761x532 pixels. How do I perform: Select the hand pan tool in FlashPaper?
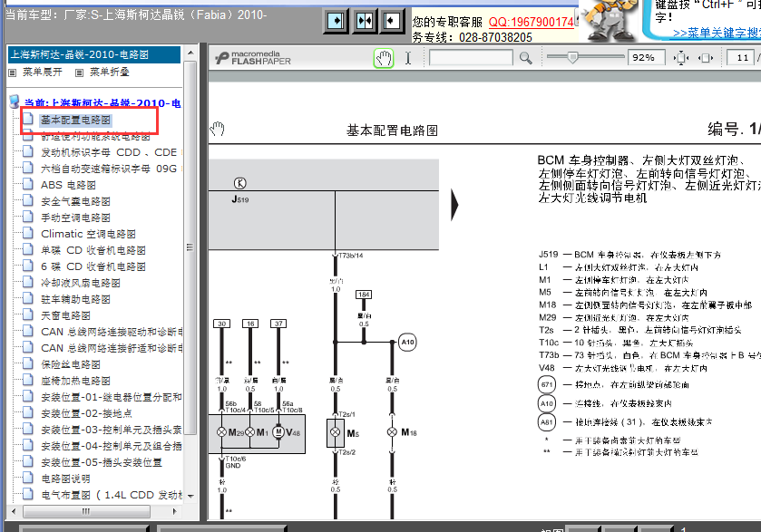[x=384, y=58]
